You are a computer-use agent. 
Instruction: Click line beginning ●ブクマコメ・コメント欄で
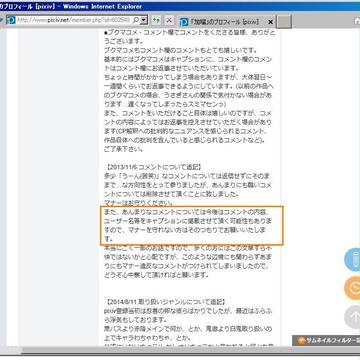[x=189, y=33]
